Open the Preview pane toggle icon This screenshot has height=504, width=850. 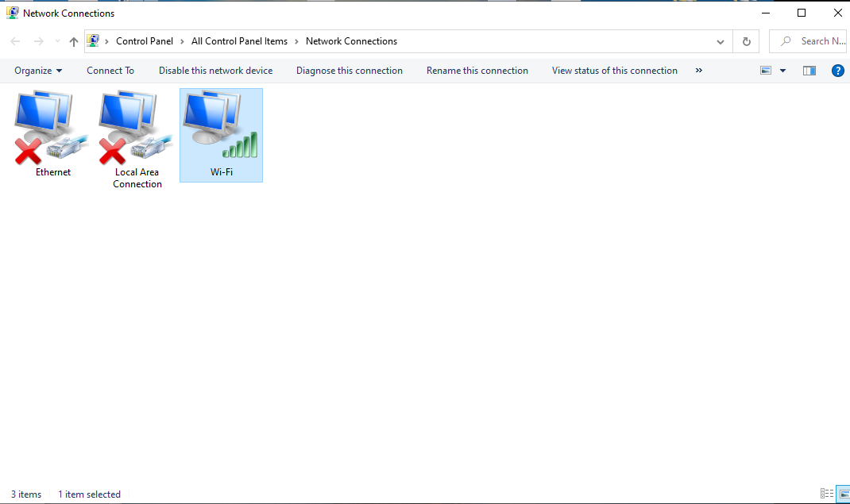click(809, 70)
